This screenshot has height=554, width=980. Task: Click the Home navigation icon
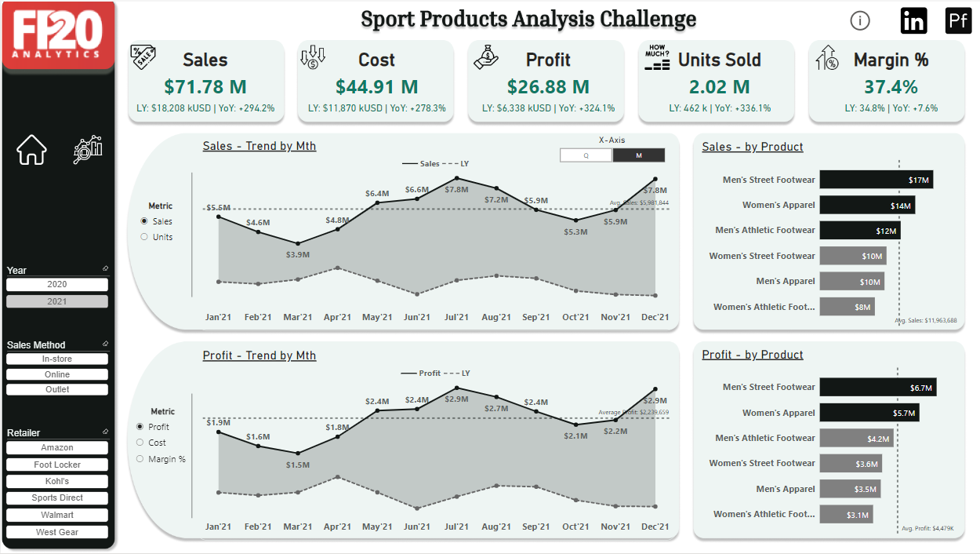click(x=32, y=149)
